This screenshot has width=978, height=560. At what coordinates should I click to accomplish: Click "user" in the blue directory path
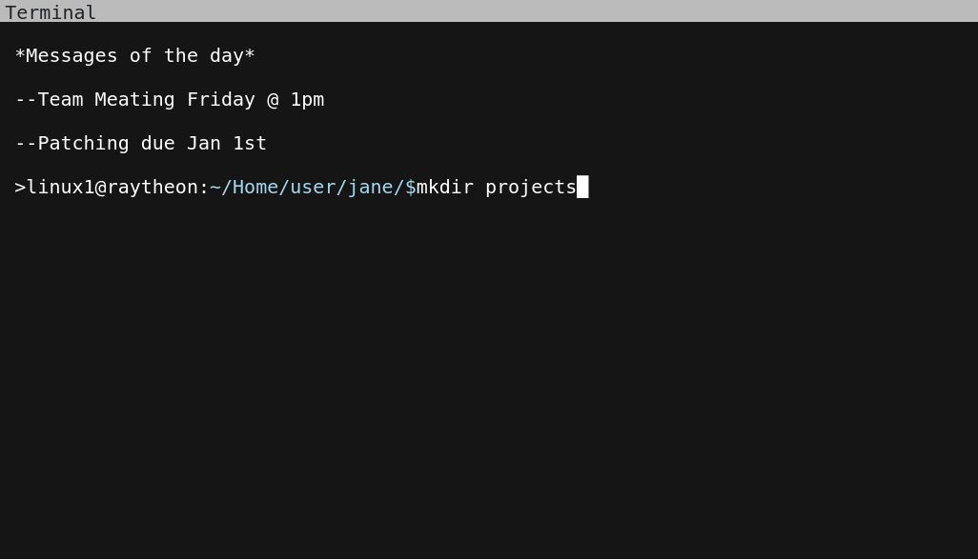click(313, 187)
